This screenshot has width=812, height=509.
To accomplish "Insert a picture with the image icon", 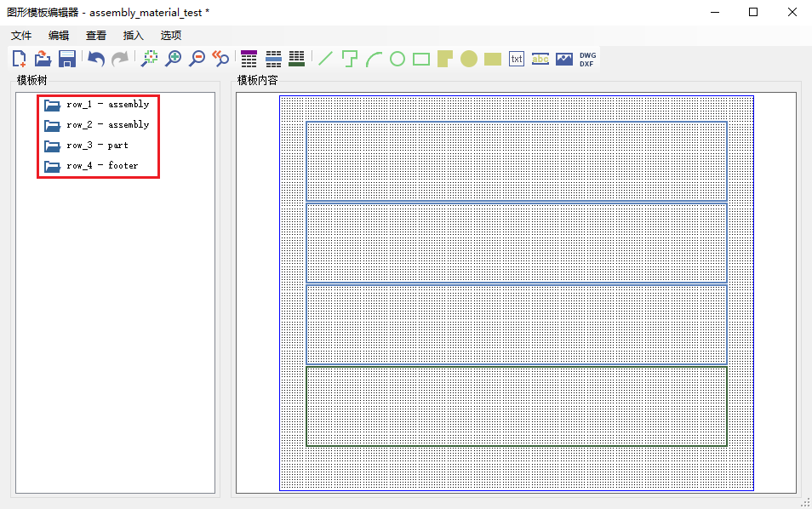I will point(564,59).
